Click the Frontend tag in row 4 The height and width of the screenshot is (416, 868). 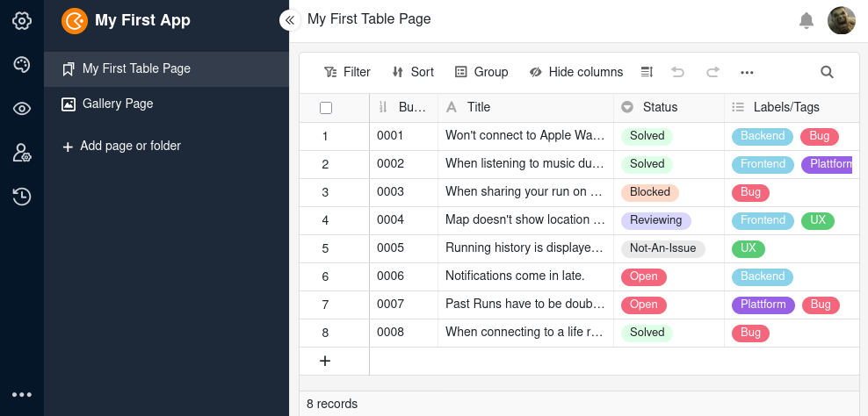pyautogui.click(x=763, y=220)
